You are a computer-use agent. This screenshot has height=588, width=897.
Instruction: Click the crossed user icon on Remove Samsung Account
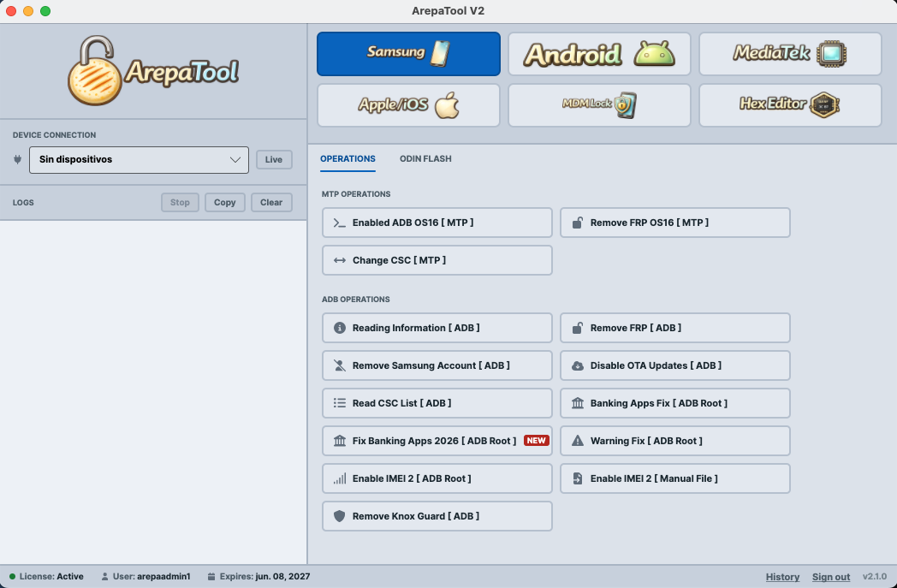(x=339, y=365)
